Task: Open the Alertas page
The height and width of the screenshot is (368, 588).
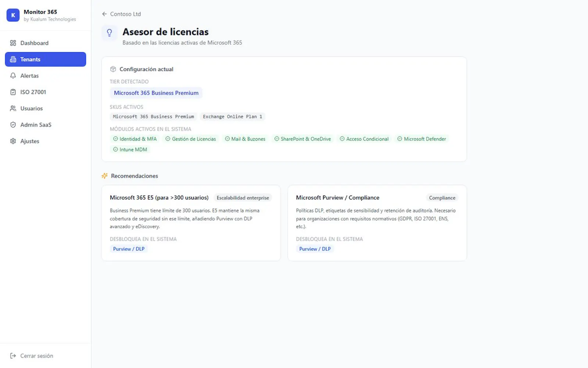Action: [46, 76]
